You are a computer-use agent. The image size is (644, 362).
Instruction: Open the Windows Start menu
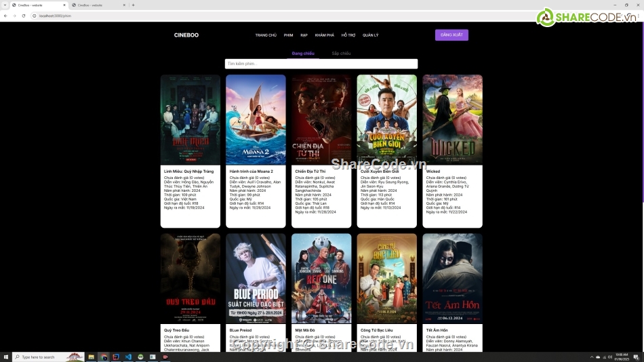click(x=5, y=357)
